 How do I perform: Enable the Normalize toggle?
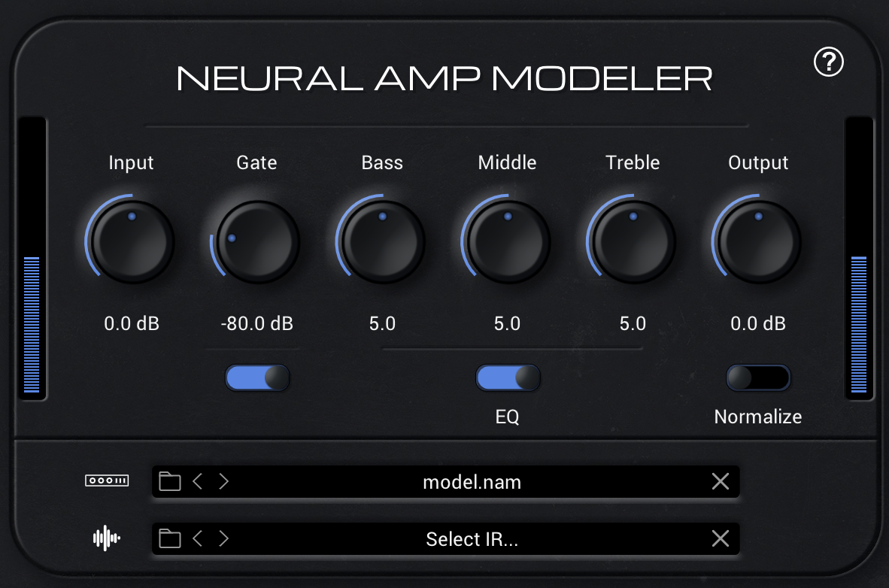click(x=758, y=377)
